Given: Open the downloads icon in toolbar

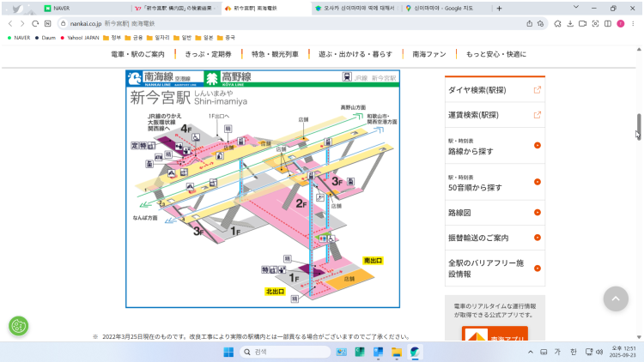Looking at the screenshot, I should coord(570,23).
